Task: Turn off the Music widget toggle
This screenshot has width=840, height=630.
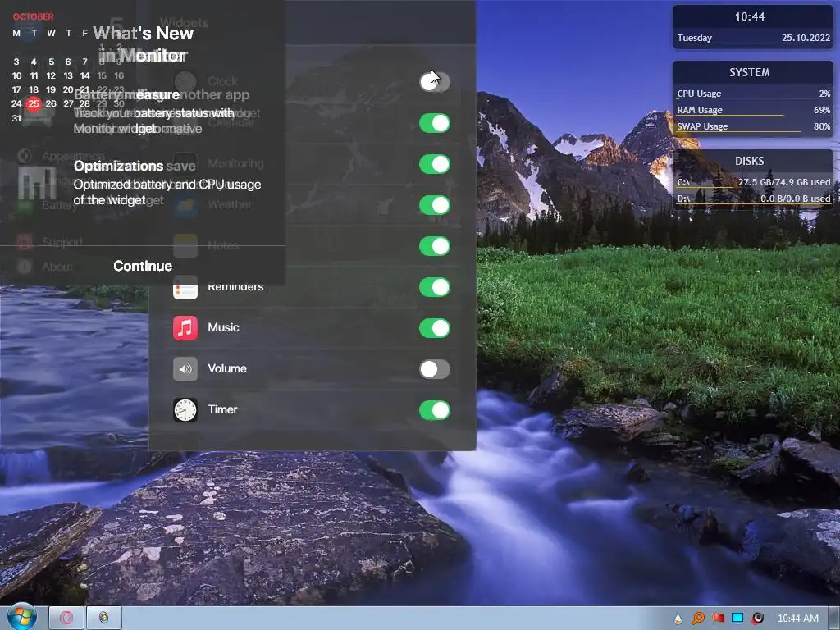Action: [435, 328]
